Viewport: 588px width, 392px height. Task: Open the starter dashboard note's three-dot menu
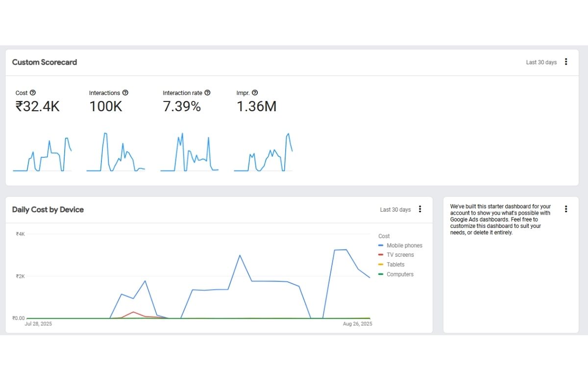[566, 209]
